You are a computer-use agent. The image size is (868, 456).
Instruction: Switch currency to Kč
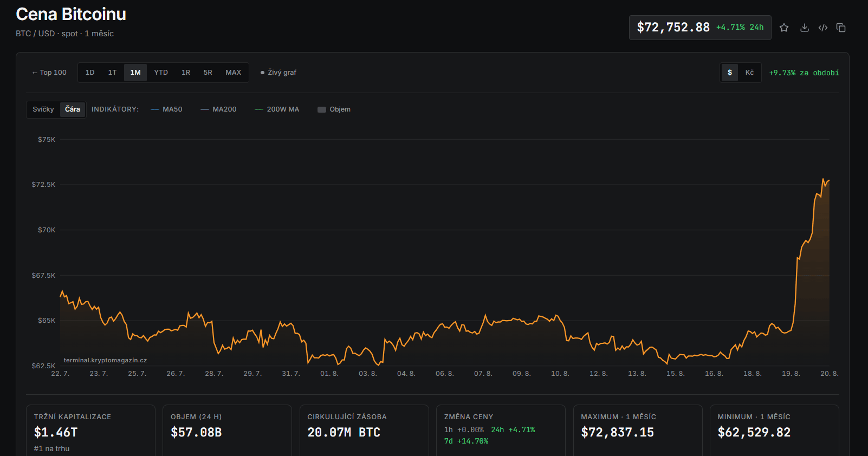pos(749,73)
